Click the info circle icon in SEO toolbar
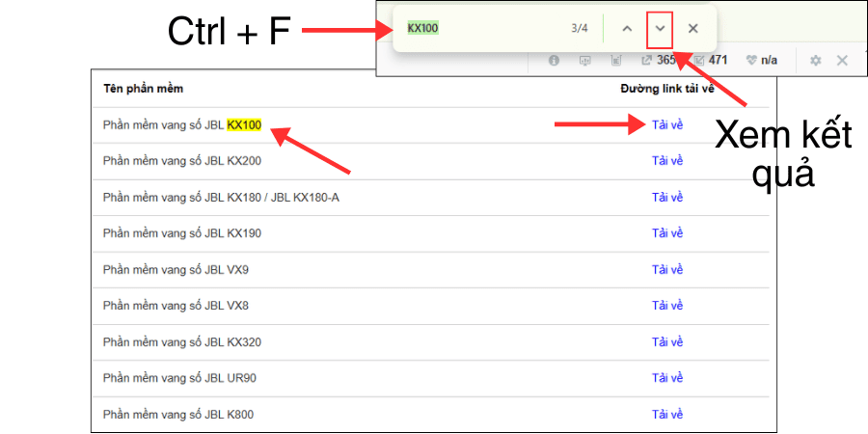Screen dimensions: 868x434 [554, 61]
